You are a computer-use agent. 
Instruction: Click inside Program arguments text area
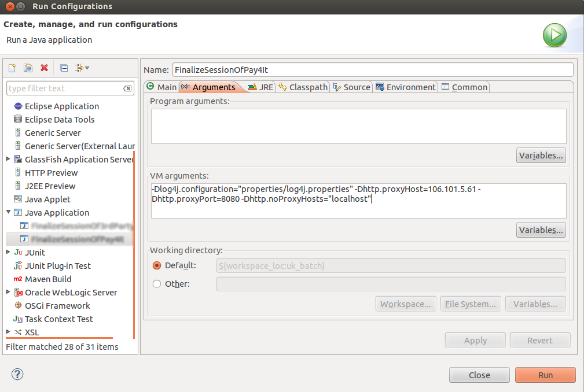(359, 127)
